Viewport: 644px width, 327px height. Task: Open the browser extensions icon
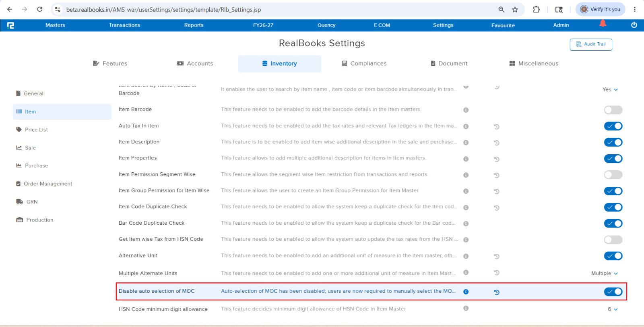[536, 9]
